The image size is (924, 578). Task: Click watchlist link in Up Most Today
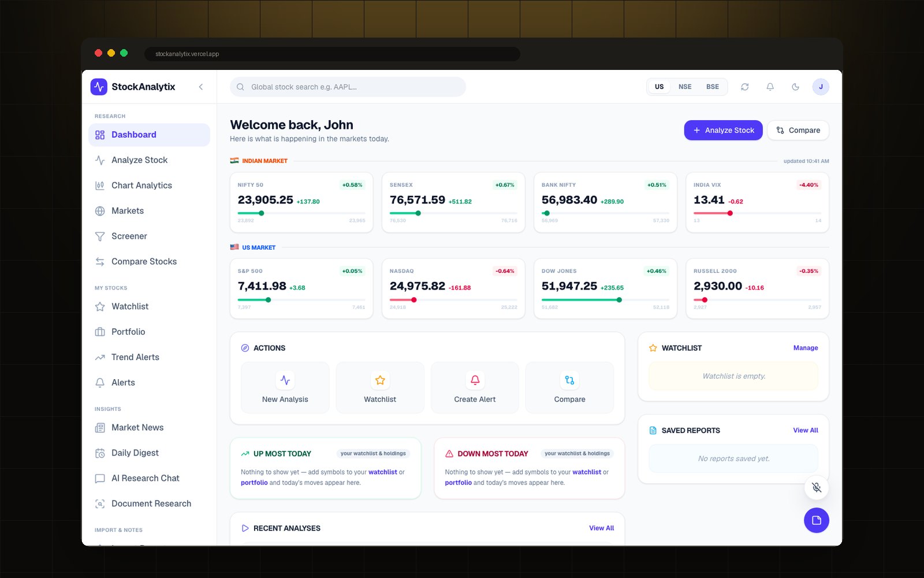[x=383, y=472]
